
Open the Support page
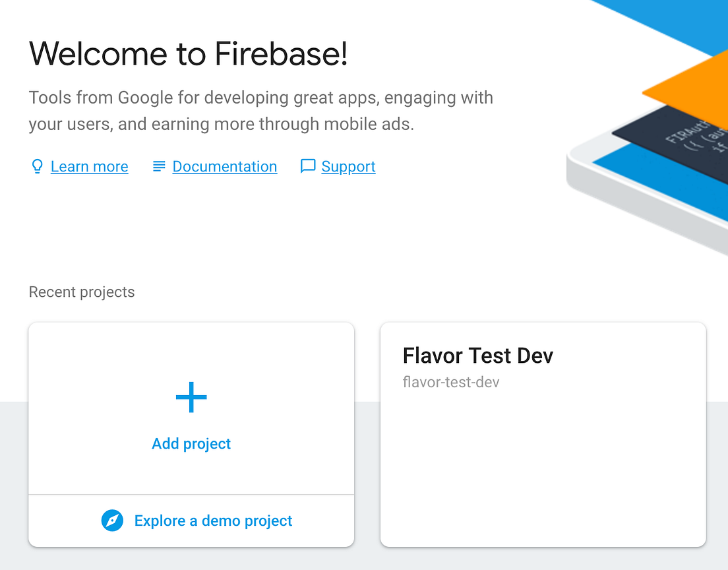[x=348, y=166]
